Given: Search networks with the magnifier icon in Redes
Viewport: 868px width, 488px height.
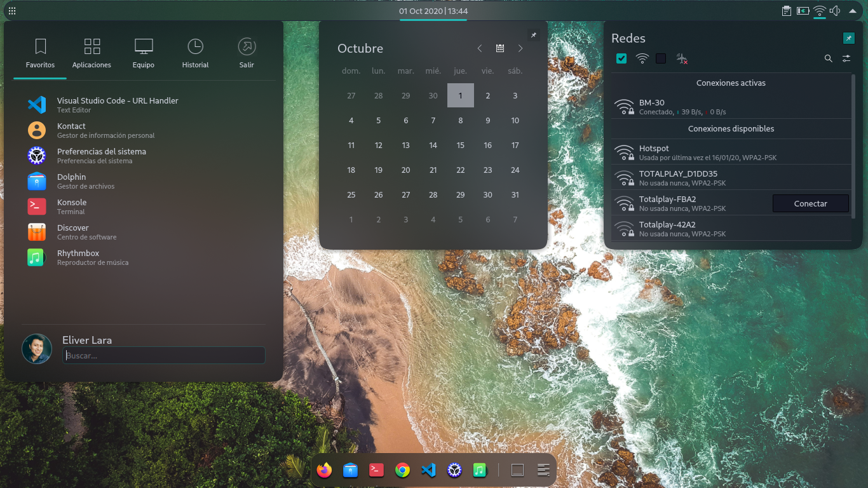Looking at the screenshot, I should click(x=829, y=58).
